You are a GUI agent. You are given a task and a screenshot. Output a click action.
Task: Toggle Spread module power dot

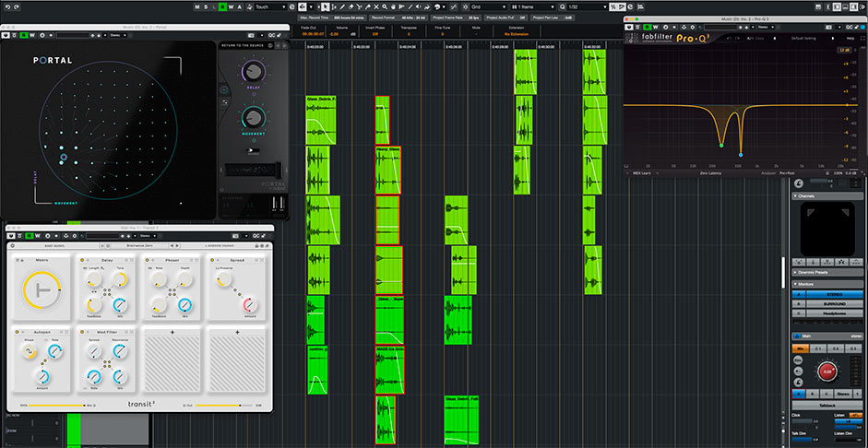click(211, 260)
